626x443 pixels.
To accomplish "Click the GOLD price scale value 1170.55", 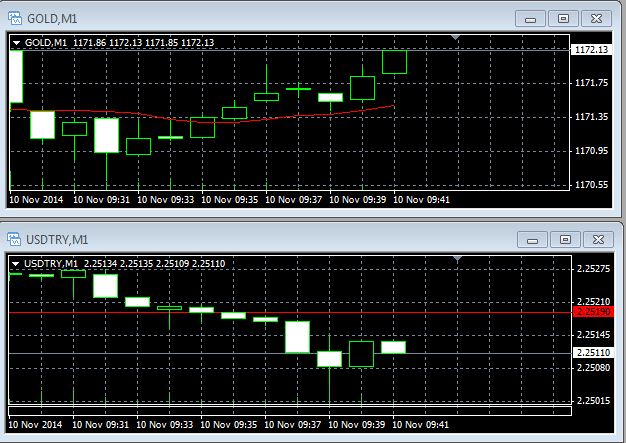I will click(591, 185).
